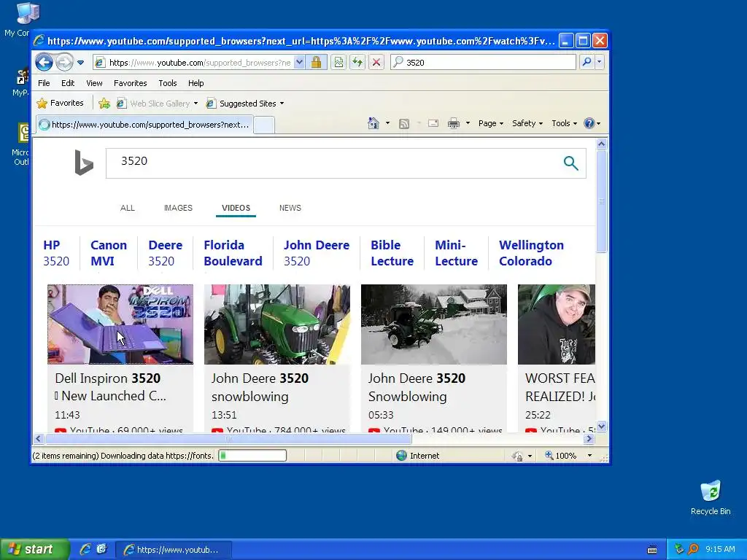Click the youtube taskbar window button
Screen dimensions: 747x560
pyautogui.click(x=174, y=550)
